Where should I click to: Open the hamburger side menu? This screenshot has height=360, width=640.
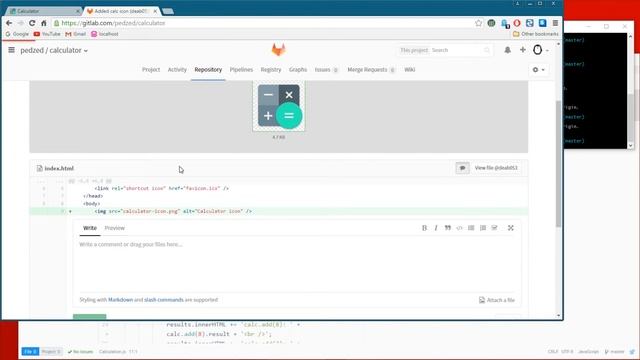coord(11,50)
